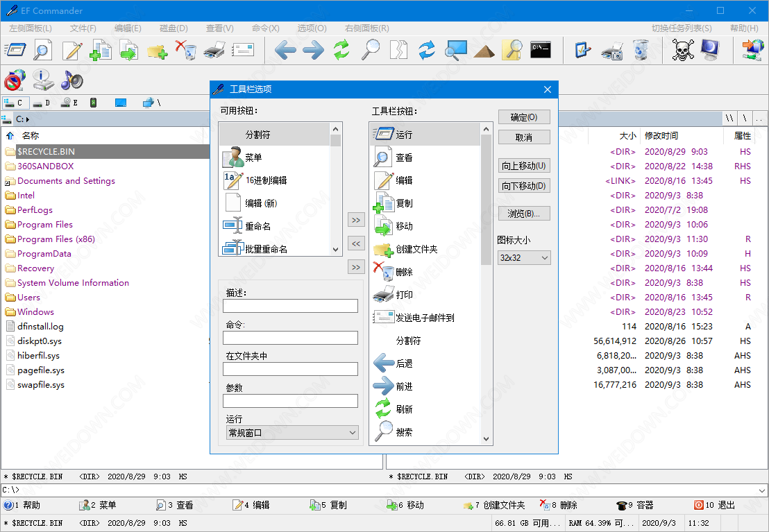Open the Disk (磁盘) menu

click(x=174, y=28)
